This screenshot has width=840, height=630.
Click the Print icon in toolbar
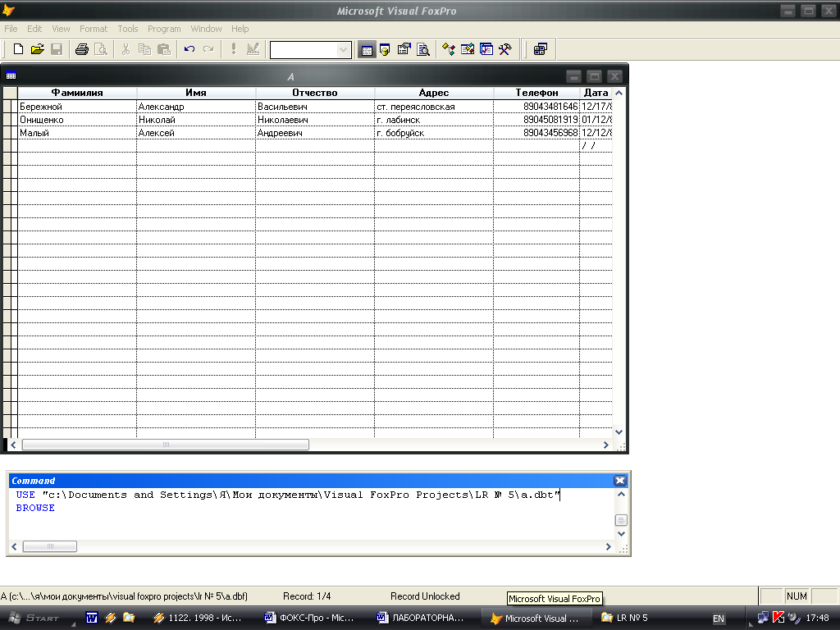pos(81,49)
